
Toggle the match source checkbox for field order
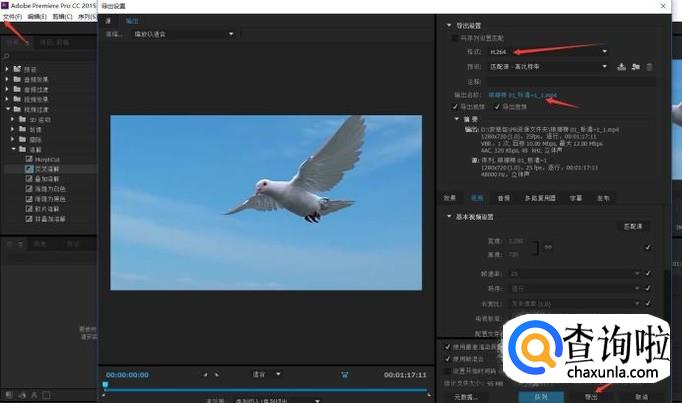[x=648, y=288]
